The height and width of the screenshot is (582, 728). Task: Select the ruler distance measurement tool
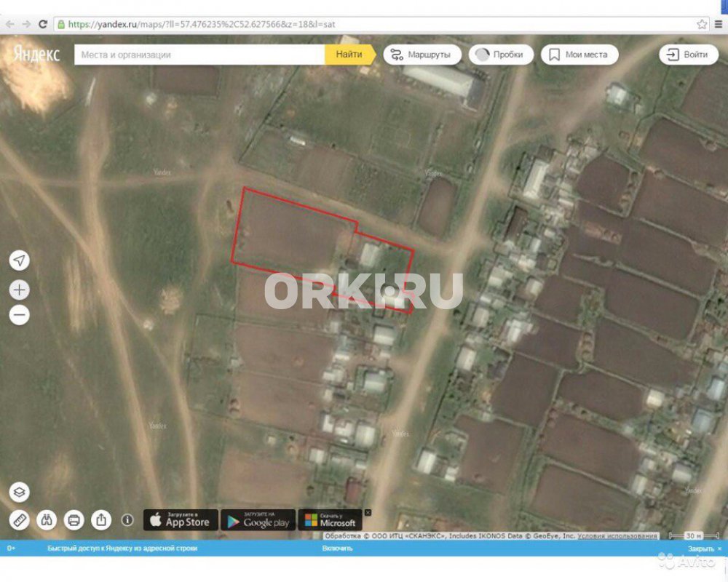pyautogui.click(x=20, y=520)
